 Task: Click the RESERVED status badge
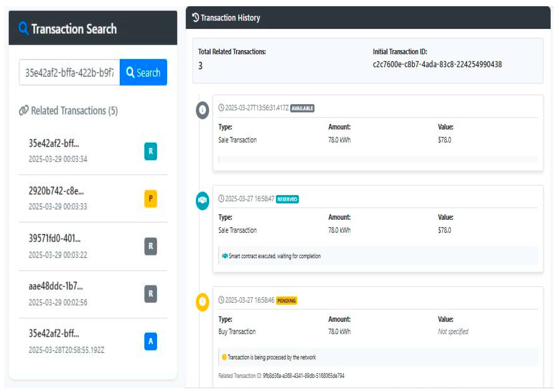coord(287,199)
